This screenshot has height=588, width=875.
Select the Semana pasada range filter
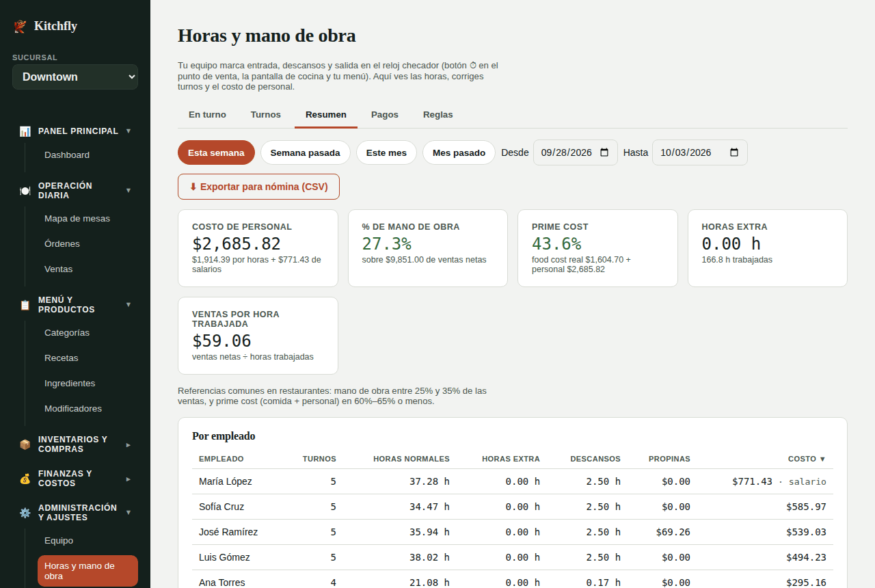tap(305, 152)
